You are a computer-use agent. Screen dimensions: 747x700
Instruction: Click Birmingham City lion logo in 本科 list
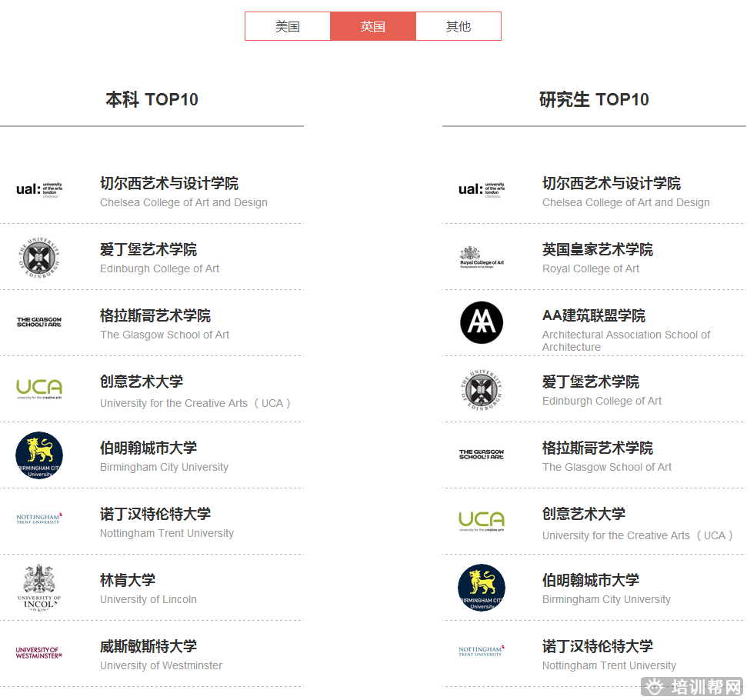(39, 455)
